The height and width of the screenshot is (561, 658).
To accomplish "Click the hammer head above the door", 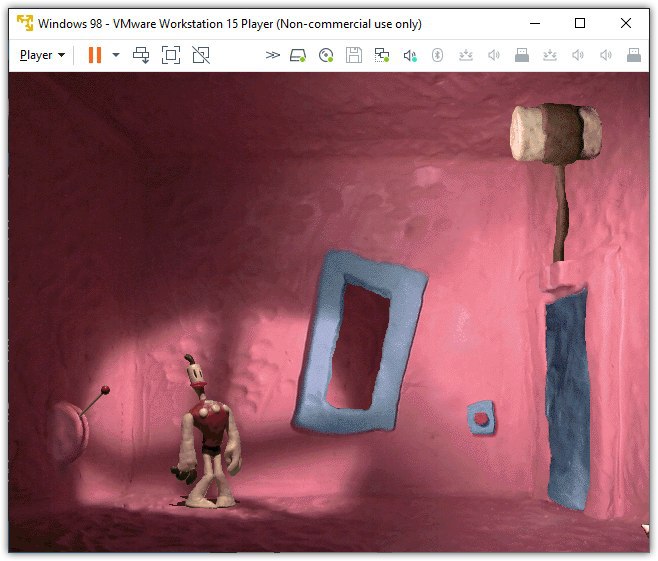I will (556, 133).
